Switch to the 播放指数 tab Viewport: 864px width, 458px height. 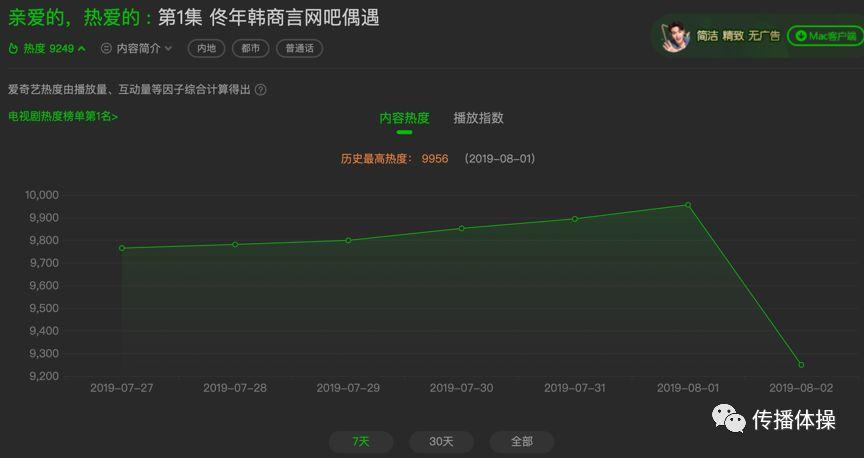pyautogui.click(x=478, y=118)
